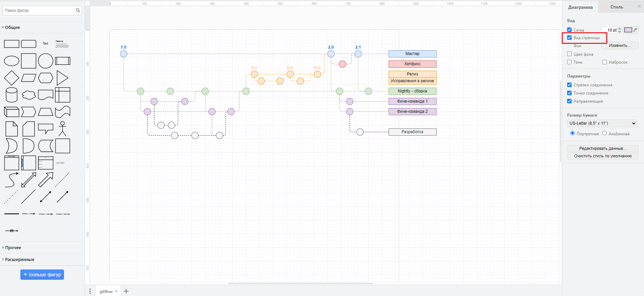The height and width of the screenshot is (296, 644).
Task: Choose the ellipse shape
Action: [x=12, y=61]
